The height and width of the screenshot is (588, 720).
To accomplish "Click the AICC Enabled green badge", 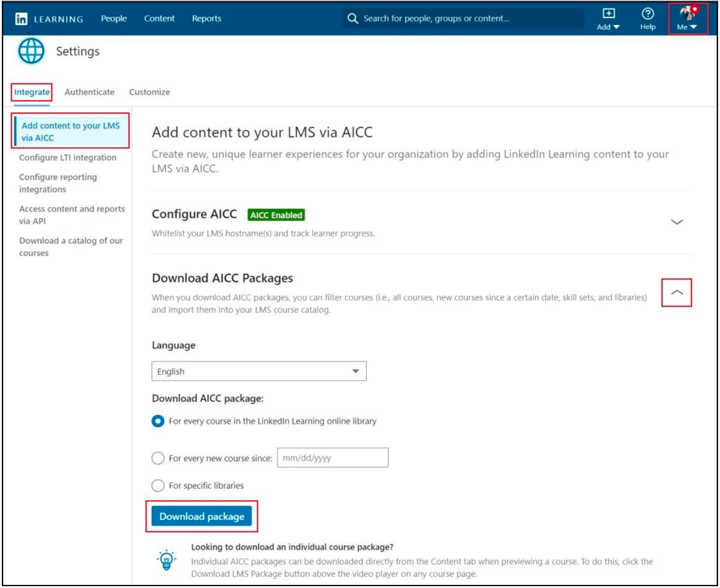I will pyautogui.click(x=276, y=215).
